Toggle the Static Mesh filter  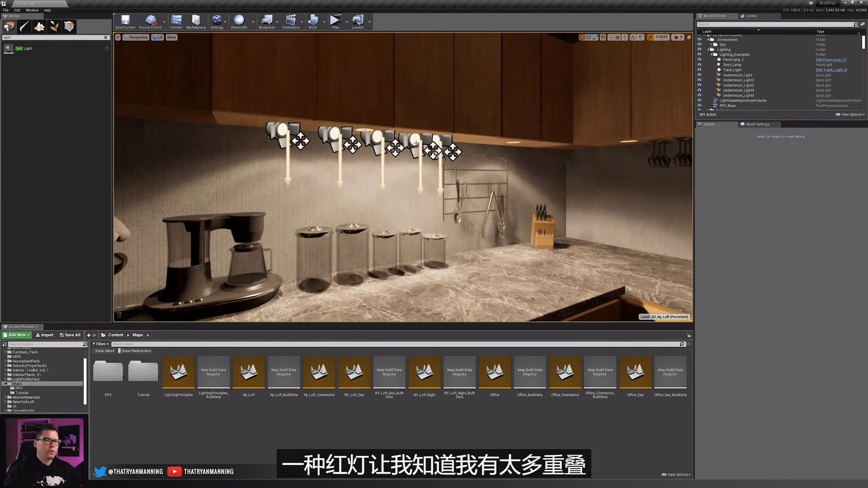[105, 351]
